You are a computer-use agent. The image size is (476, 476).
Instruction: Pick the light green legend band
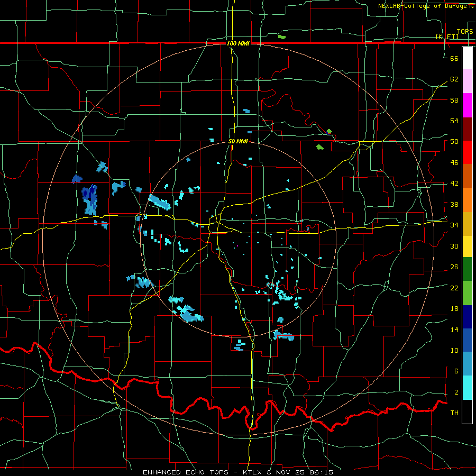coord(467,293)
